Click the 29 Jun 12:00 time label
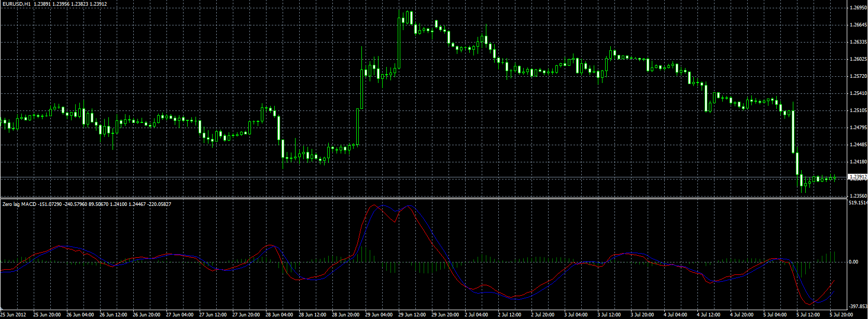The width and height of the screenshot is (868, 319). [x=412, y=315]
